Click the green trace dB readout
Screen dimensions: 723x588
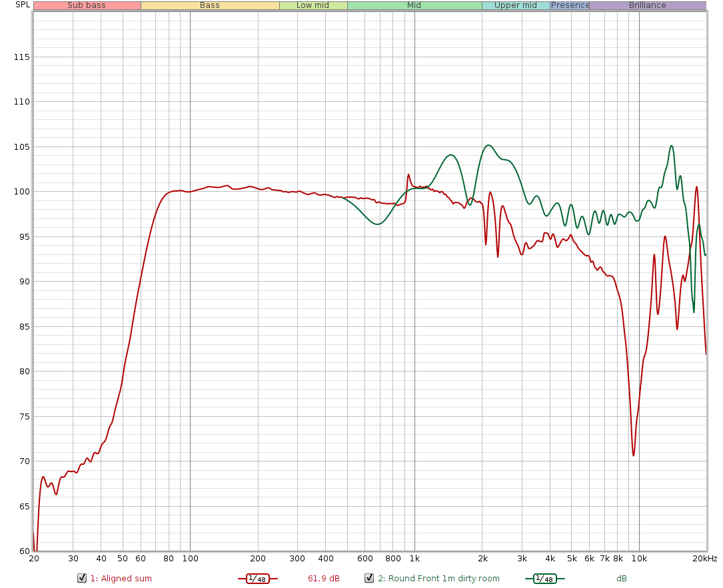pyautogui.click(x=622, y=578)
